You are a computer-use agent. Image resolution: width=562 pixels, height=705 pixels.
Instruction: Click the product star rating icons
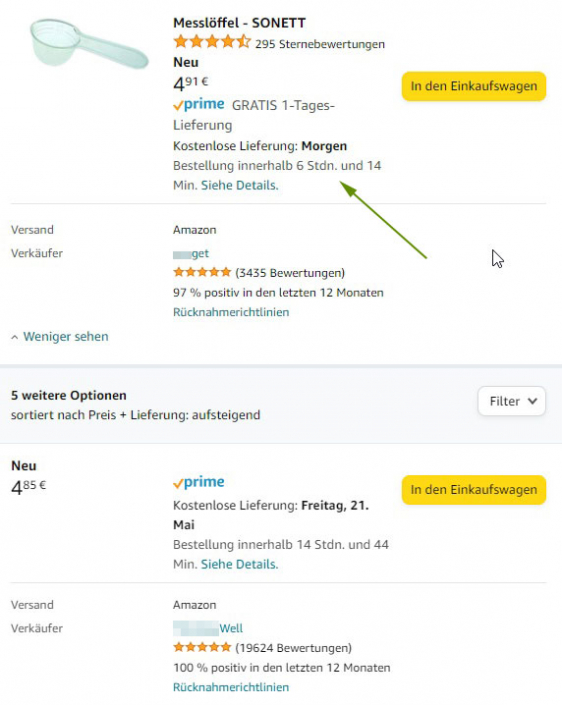click(x=212, y=42)
